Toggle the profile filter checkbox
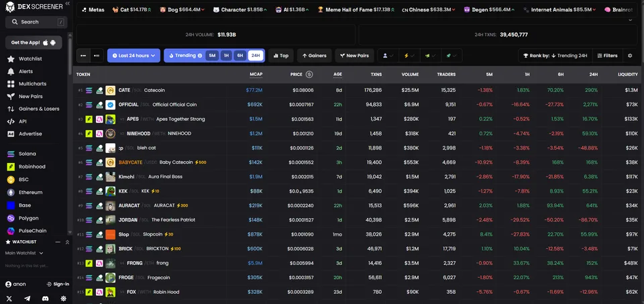644x304 pixels. tap(388, 56)
